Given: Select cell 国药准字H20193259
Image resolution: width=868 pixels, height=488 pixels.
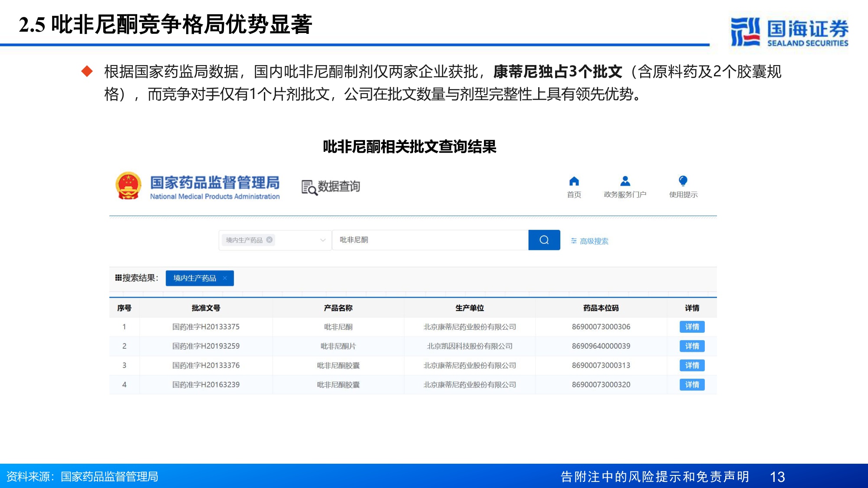Looking at the screenshot, I should [206, 346].
